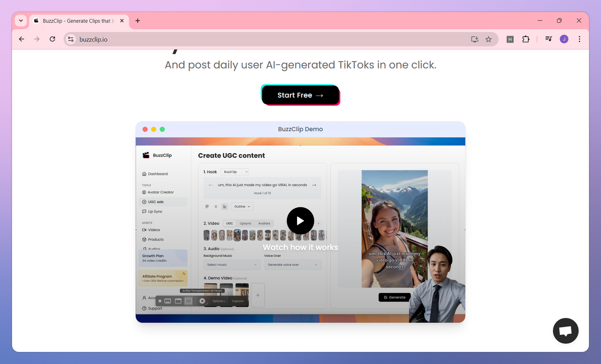Show the previous hook with left arrow
The image size is (601, 364).
tap(211, 185)
